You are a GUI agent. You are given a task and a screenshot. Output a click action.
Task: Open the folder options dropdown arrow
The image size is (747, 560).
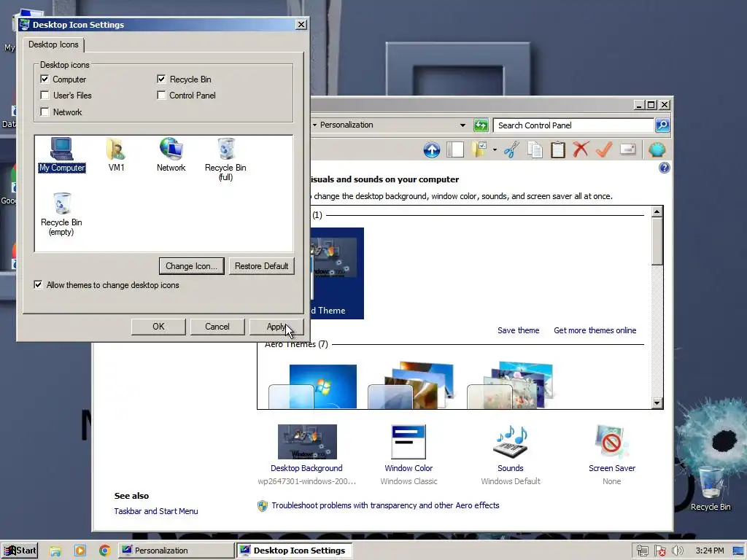click(495, 150)
